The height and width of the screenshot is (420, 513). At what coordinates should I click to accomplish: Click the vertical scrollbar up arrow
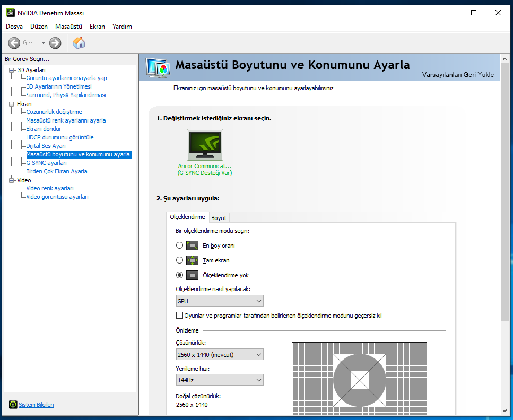tap(505, 59)
